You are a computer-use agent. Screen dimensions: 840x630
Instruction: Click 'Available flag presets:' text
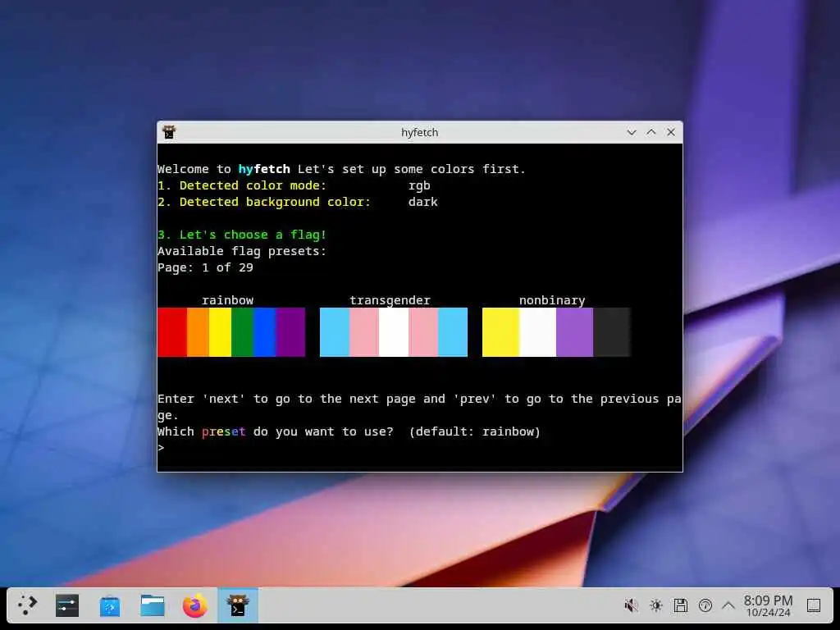(x=242, y=251)
